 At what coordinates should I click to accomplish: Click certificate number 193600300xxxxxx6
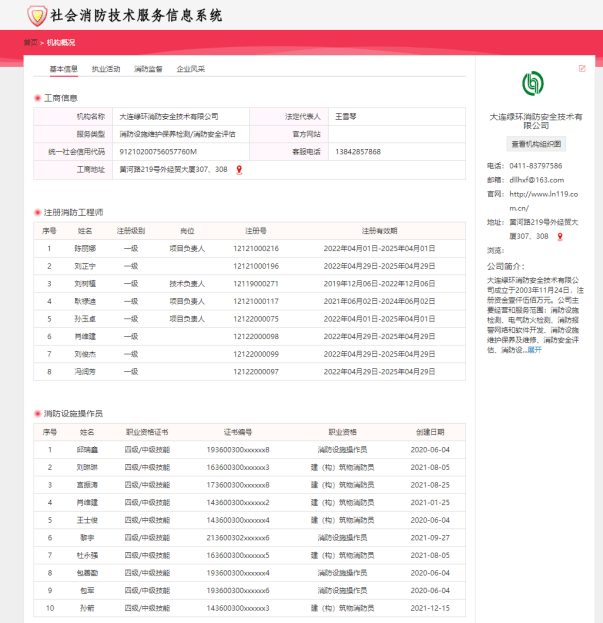(x=238, y=590)
